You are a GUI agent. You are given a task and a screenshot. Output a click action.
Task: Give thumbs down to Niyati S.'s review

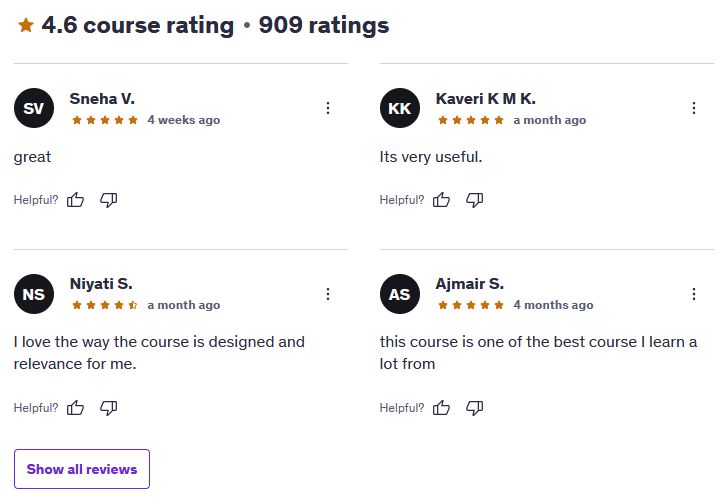108,408
